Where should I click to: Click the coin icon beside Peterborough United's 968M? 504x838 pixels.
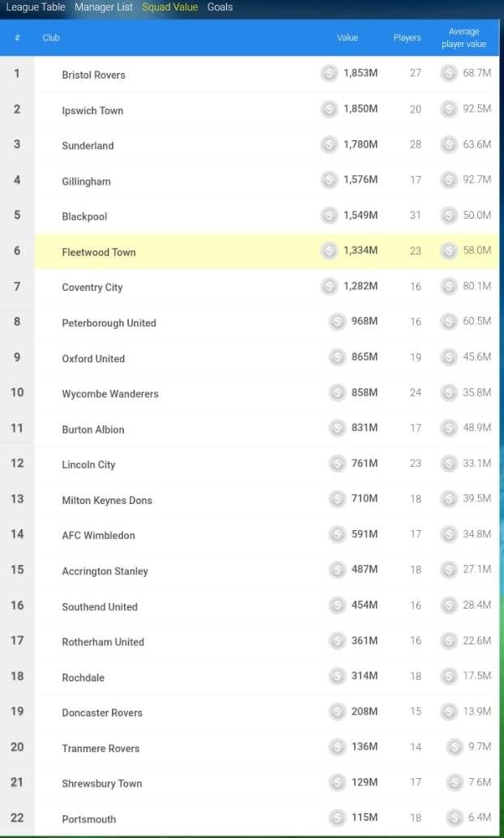click(337, 321)
